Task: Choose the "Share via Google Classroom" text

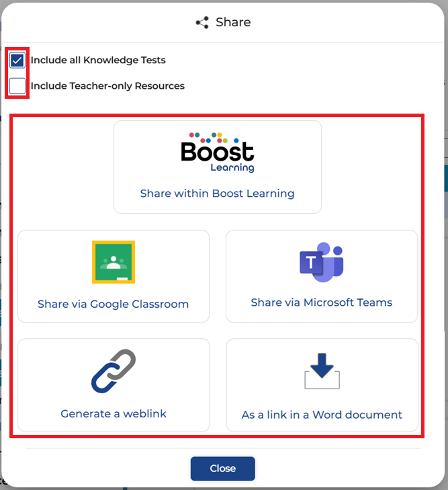Action: [113, 304]
